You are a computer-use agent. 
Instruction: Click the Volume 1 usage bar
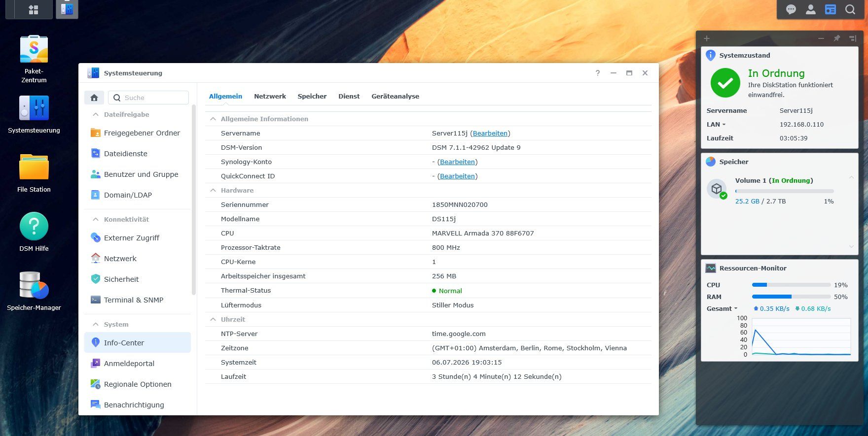pos(784,191)
